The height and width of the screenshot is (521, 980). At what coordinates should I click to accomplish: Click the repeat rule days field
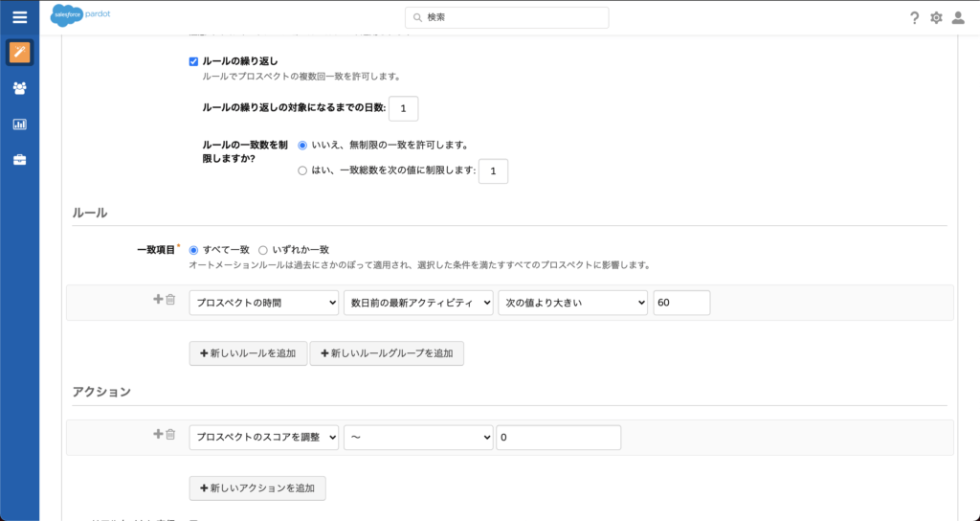coord(404,109)
